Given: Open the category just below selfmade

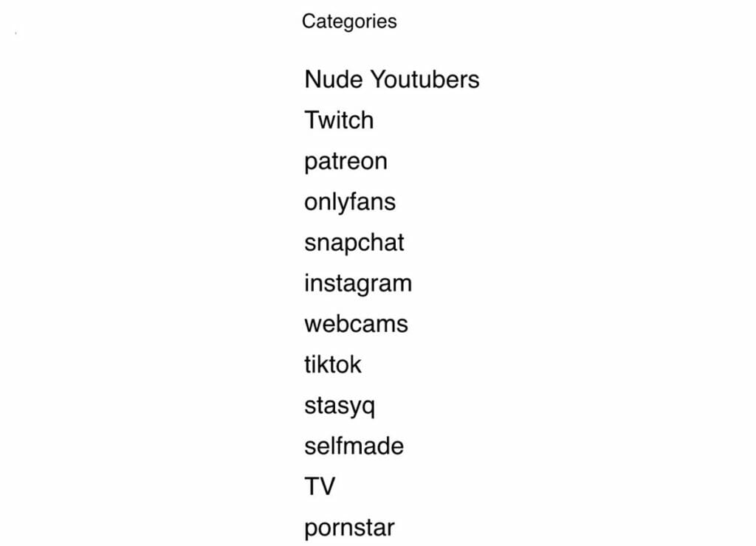Looking at the screenshot, I should click(320, 487).
